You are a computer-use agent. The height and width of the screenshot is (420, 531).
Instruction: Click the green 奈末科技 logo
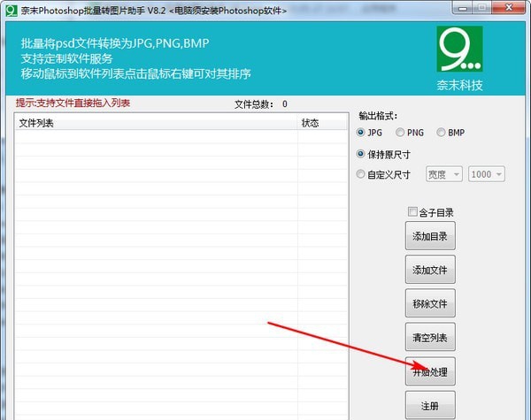pos(459,49)
